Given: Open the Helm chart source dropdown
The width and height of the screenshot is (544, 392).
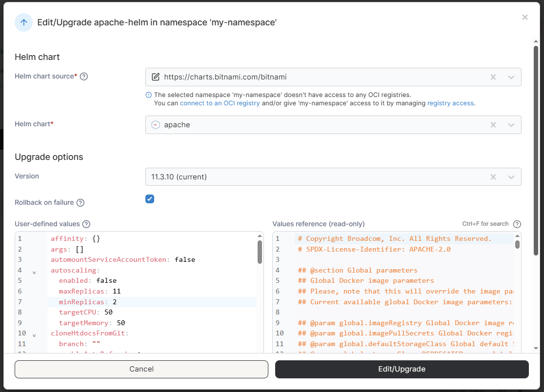Looking at the screenshot, I should coord(511,77).
